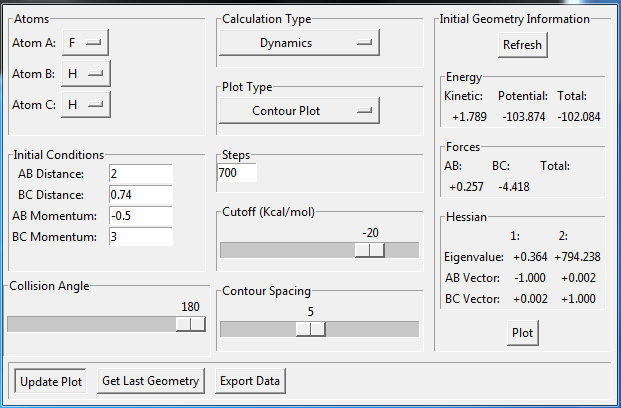621x408 pixels.
Task: Expand the Plot Type menu showing Contour Plot
Action: click(x=299, y=110)
